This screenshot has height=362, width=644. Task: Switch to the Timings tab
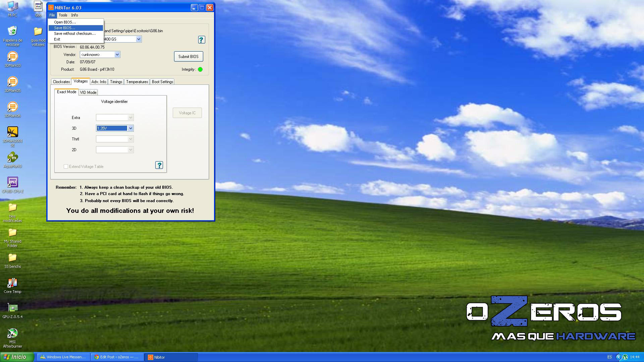(116, 82)
